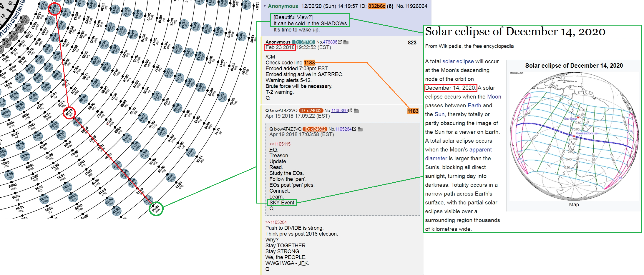The image size is (644, 275).
Task: Click 'From Wikipedia, the free encyclopedia' subtitle
Action: point(469,46)
